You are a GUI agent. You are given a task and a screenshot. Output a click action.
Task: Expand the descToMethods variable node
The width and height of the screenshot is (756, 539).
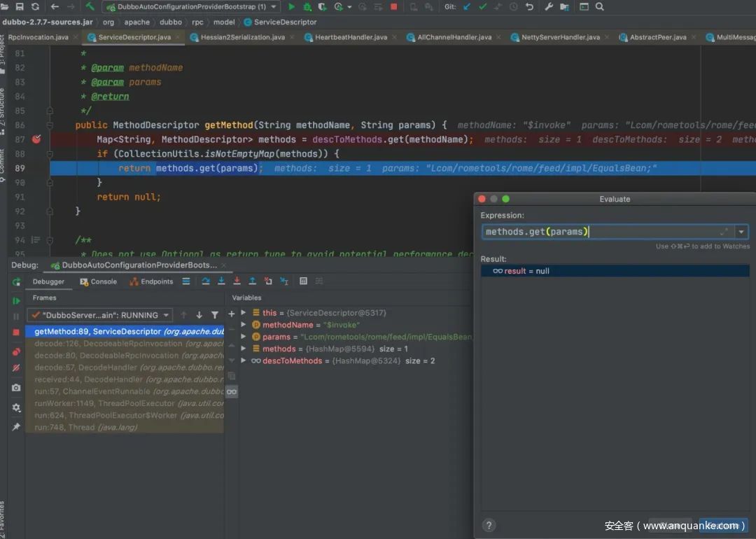tap(244, 361)
